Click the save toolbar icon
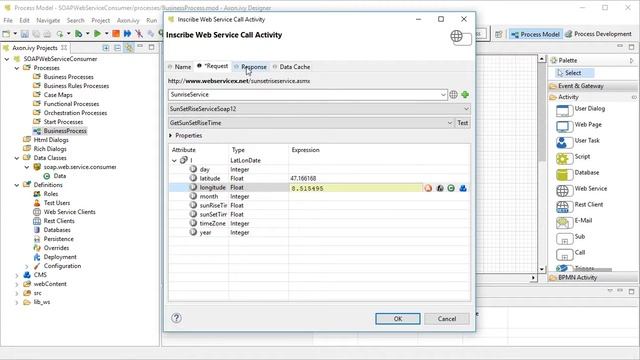 (x=24, y=34)
